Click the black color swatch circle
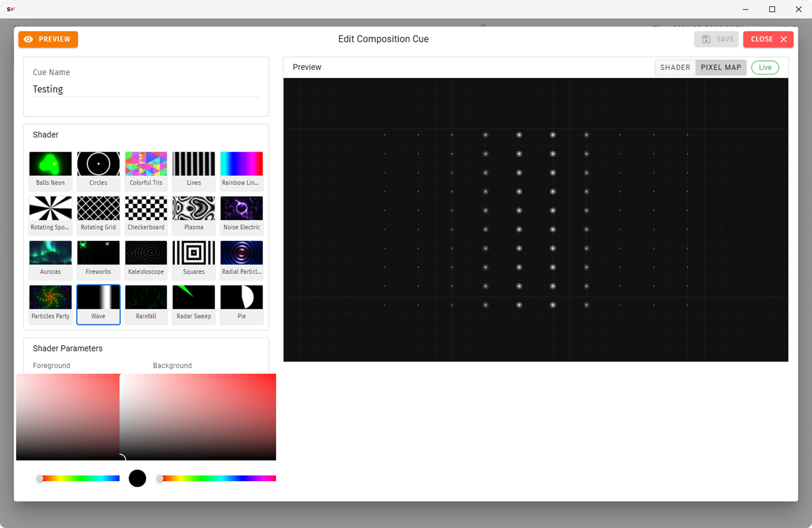812x528 pixels. point(137,478)
